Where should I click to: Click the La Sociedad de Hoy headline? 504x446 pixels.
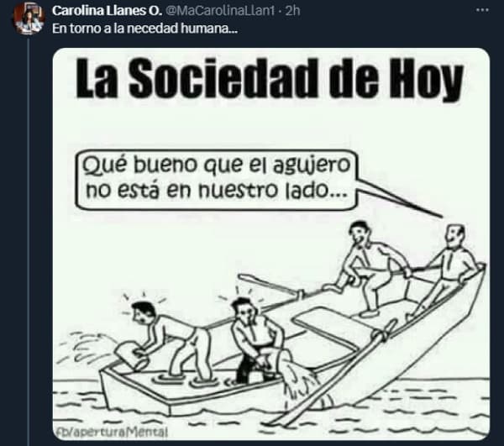270,79
